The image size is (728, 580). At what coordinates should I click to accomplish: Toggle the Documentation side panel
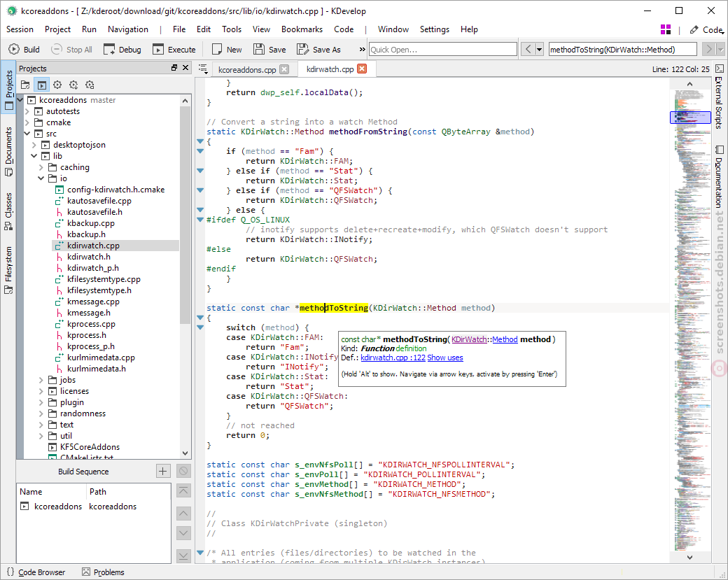coord(719,177)
